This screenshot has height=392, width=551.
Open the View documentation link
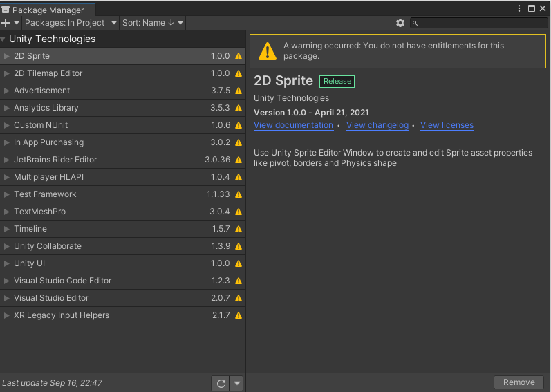(293, 125)
